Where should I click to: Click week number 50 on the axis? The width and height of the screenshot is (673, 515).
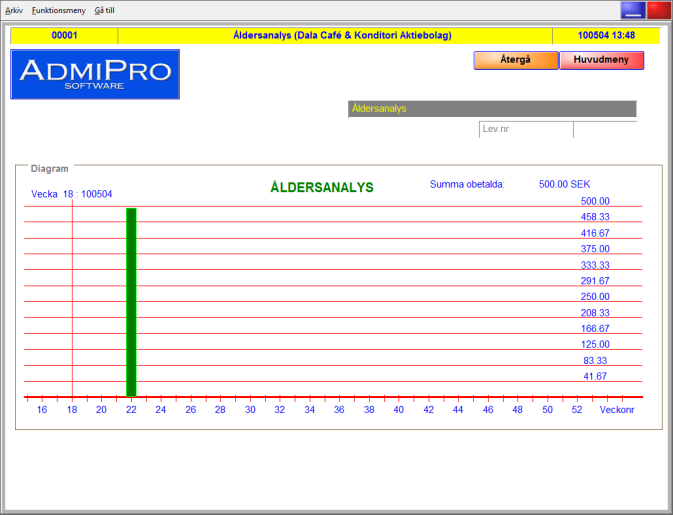point(547,410)
